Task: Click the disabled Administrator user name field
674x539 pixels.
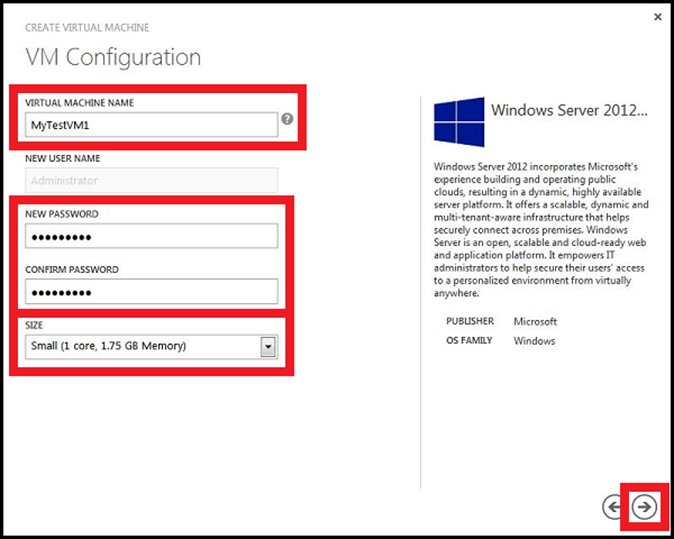Action: [x=151, y=180]
